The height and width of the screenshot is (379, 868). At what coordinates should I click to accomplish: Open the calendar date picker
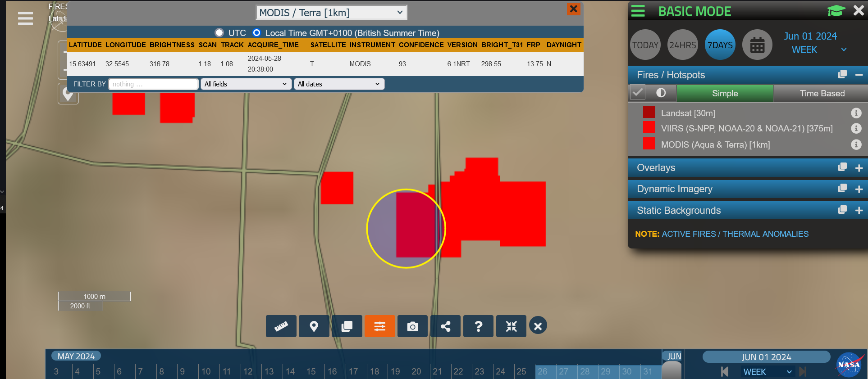[757, 45]
